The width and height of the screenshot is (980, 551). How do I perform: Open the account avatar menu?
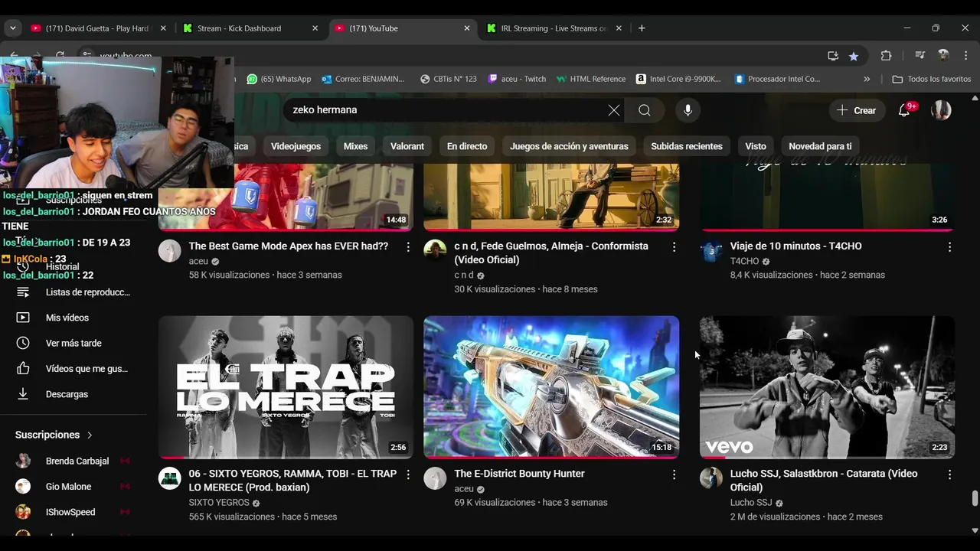tap(941, 110)
